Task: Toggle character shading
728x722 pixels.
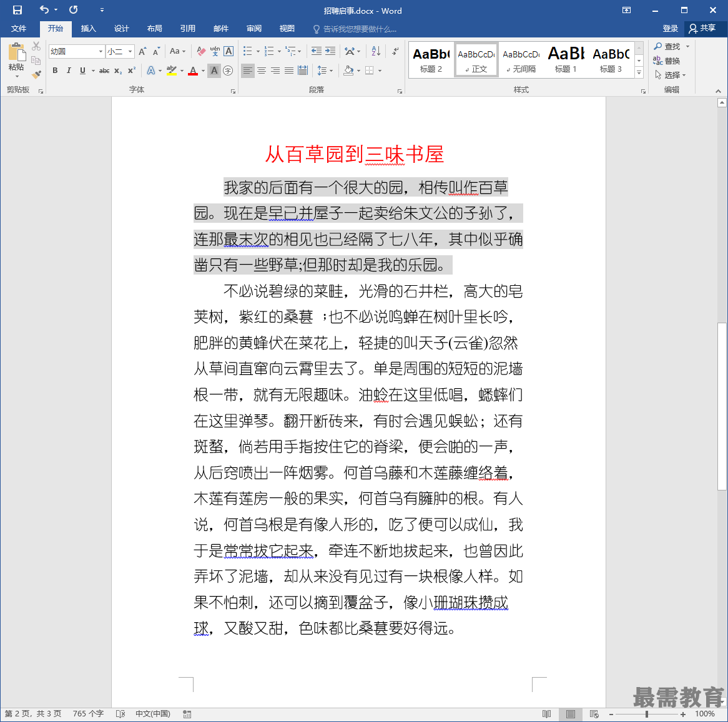Action: (214, 71)
